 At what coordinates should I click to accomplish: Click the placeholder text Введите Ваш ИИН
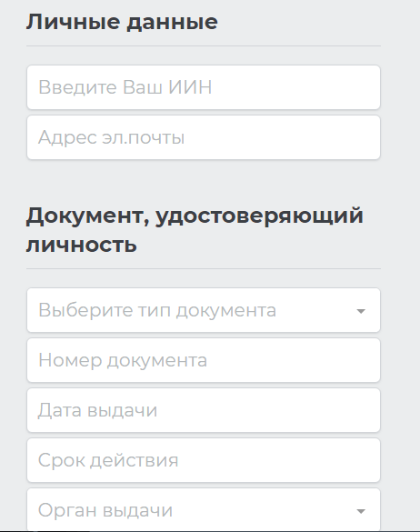(x=125, y=87)
